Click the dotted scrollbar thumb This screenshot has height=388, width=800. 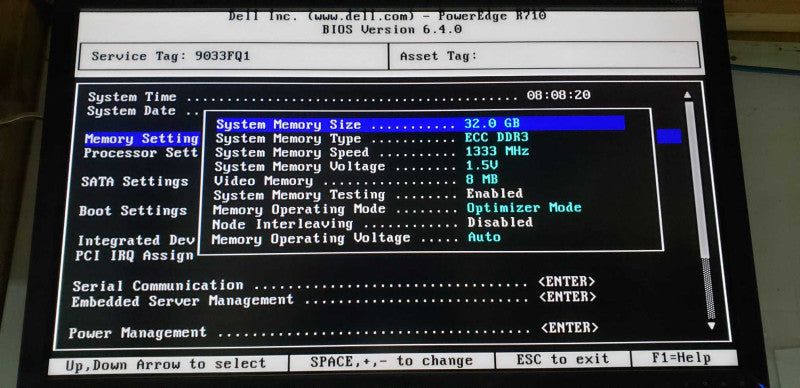[x=708, y=288]
